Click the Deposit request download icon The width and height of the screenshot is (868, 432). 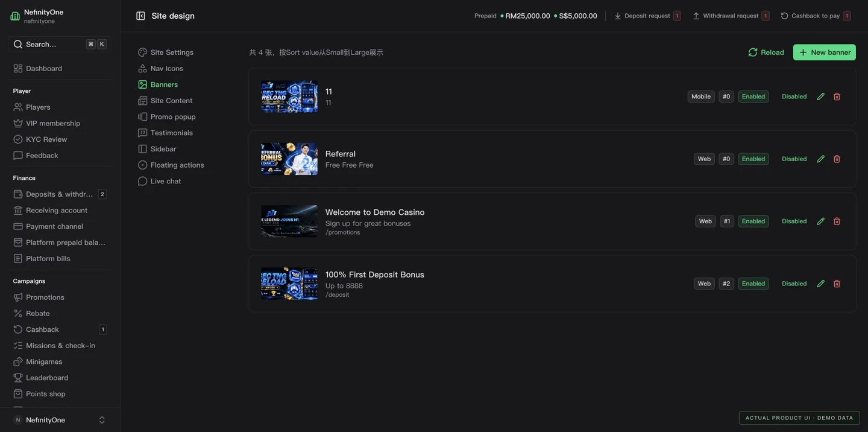point(618,16)
